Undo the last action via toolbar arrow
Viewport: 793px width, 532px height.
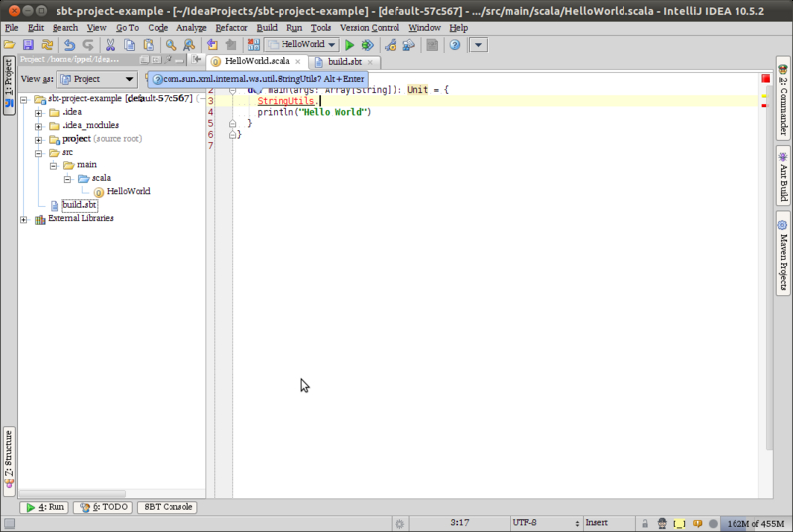click(x=69, y=45)
